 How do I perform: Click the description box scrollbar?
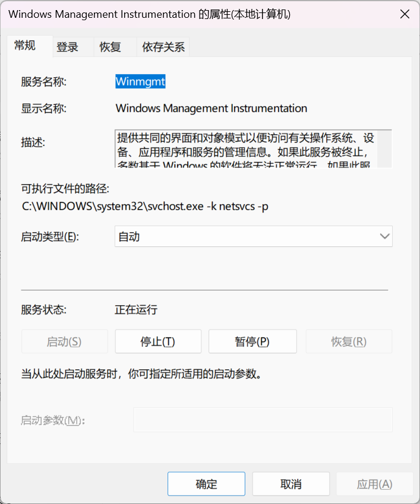(384, 149)
